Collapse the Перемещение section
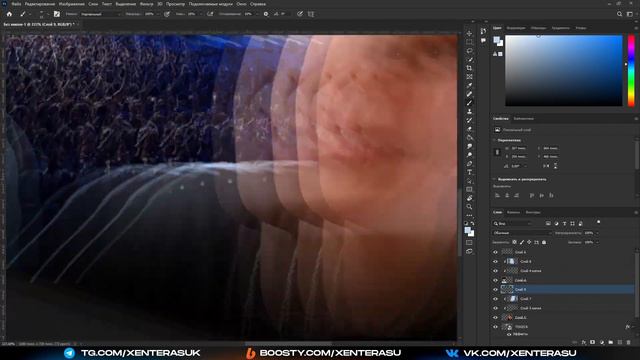640x360 pixels. point(494,140)
